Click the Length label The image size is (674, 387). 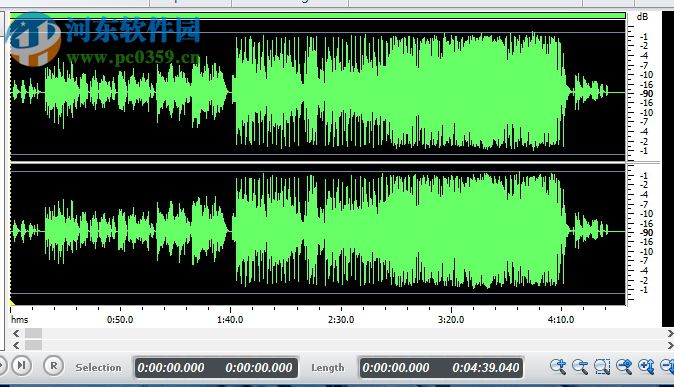coord(328,368)
